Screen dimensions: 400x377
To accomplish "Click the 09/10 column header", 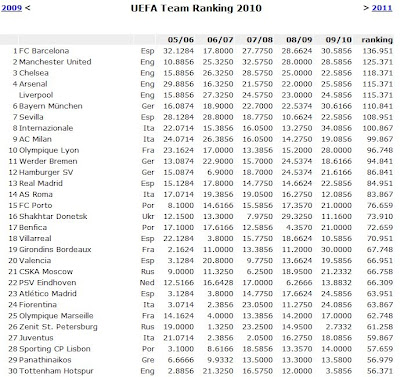I will (338, 40).
